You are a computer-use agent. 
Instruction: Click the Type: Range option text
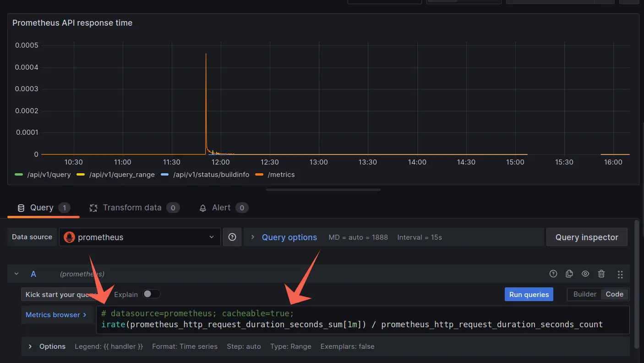291,346
